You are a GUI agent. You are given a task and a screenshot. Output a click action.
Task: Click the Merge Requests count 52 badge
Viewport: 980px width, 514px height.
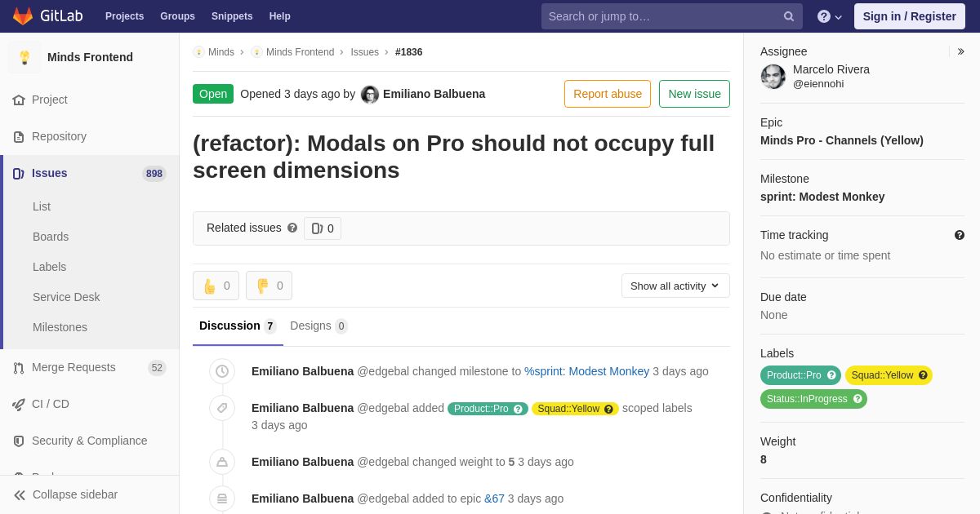[157, 368]
